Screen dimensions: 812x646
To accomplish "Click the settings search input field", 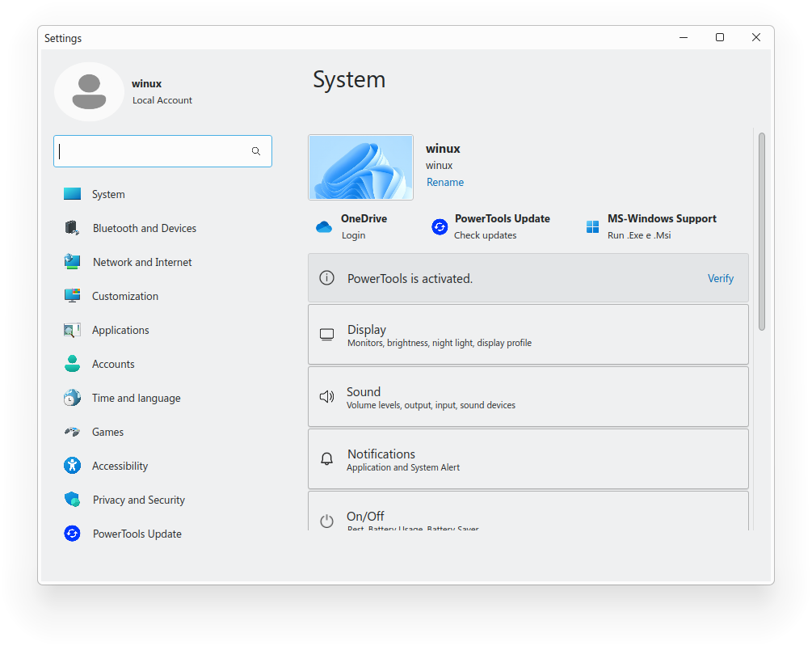I will (x=162, y=151).
